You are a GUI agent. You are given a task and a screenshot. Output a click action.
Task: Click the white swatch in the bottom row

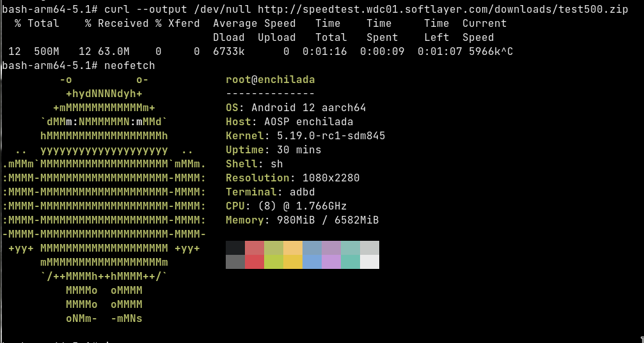(x=370, y=262)
